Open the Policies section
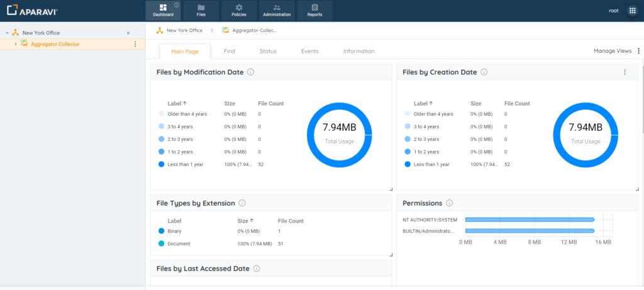The width and height of the screenshot is (644, 290). (x=238, y=11)
